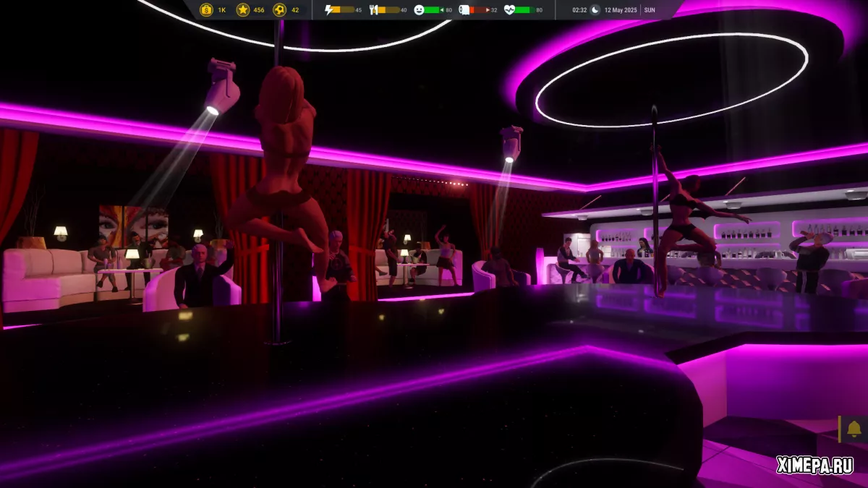Click the gold ball icon beside 42

click(x=279, y=10)
